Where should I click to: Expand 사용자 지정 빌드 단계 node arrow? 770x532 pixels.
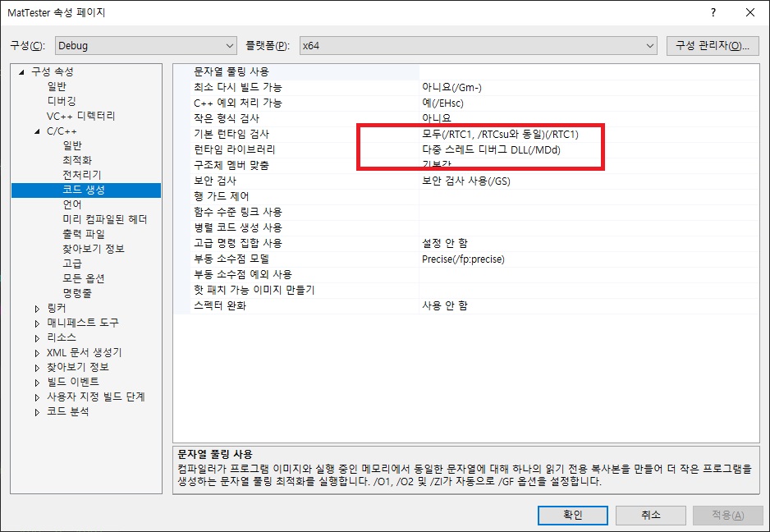click(37, 397)
